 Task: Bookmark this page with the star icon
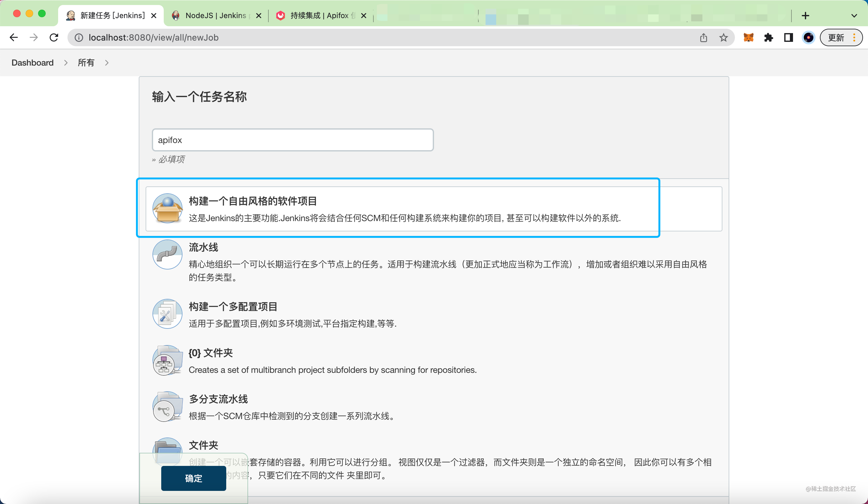point(723,37)
